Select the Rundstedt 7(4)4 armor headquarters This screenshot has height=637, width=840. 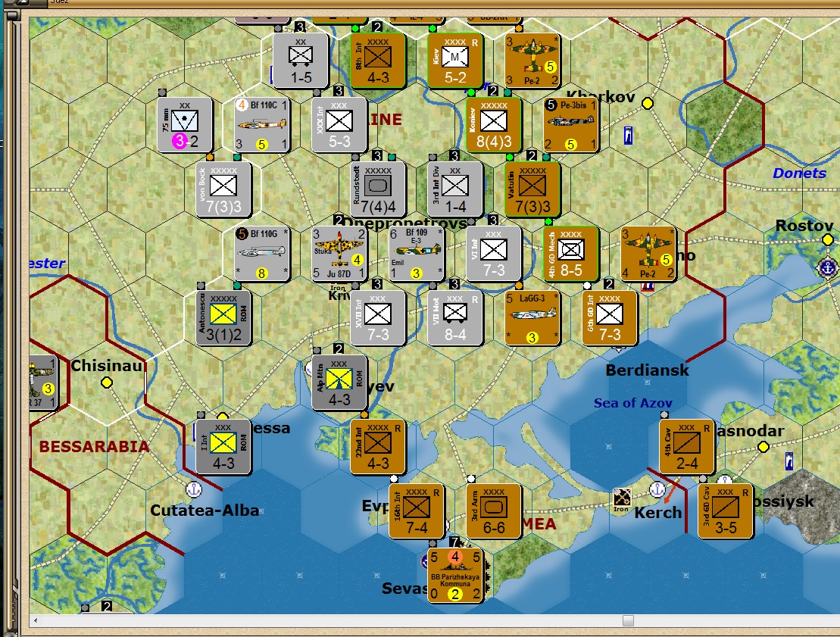tap(378, 189)
